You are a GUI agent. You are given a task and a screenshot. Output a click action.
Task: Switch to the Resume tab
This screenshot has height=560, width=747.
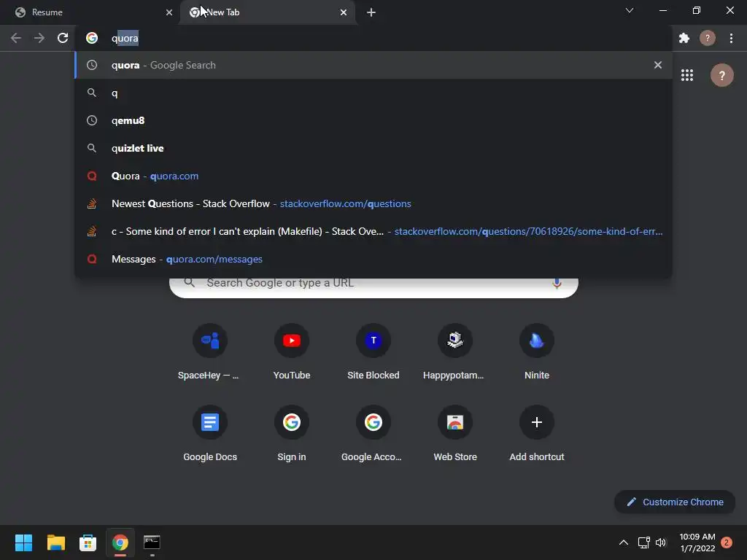(x=90, y=12)
